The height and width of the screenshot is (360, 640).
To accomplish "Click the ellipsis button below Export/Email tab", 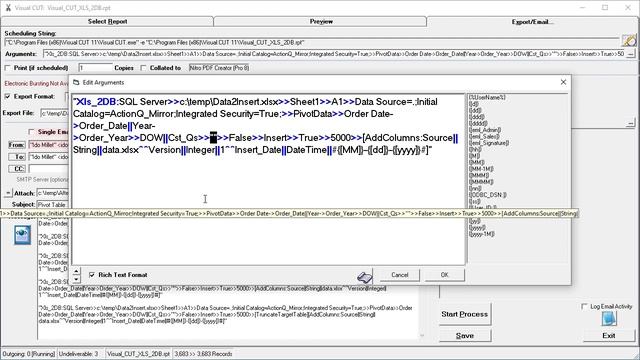I will 631,123.
